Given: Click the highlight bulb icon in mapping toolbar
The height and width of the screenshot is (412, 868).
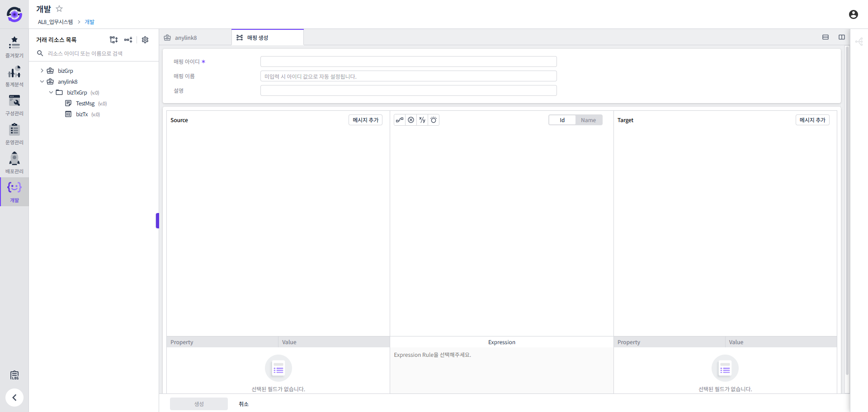Looking at the screenshot, I should [434, 120].
